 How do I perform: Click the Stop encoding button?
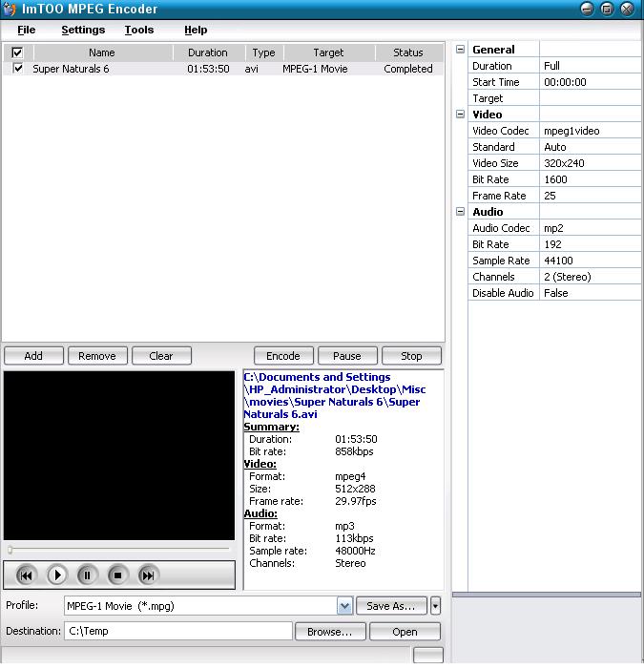(x=411, y=356)
